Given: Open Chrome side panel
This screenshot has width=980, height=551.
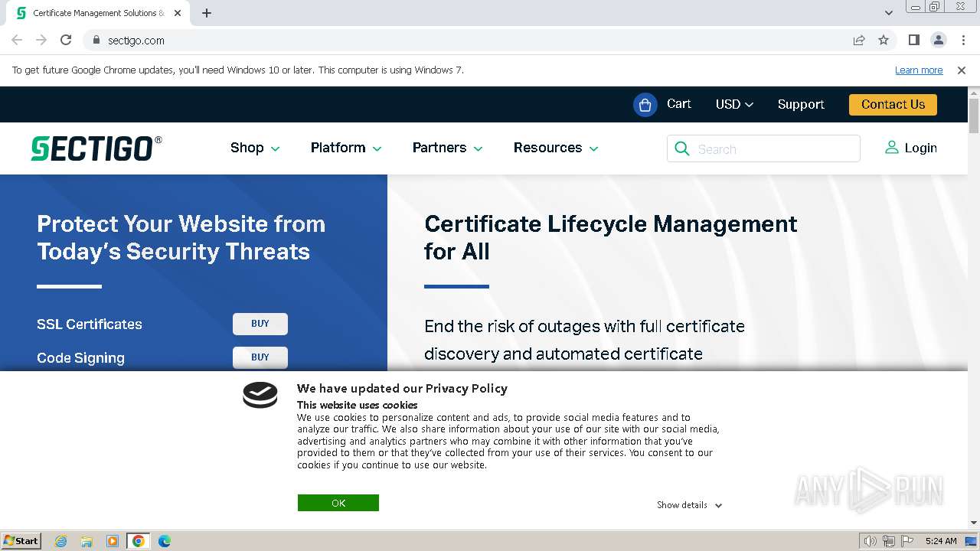Looking at the screenshot, I should 913,40.
